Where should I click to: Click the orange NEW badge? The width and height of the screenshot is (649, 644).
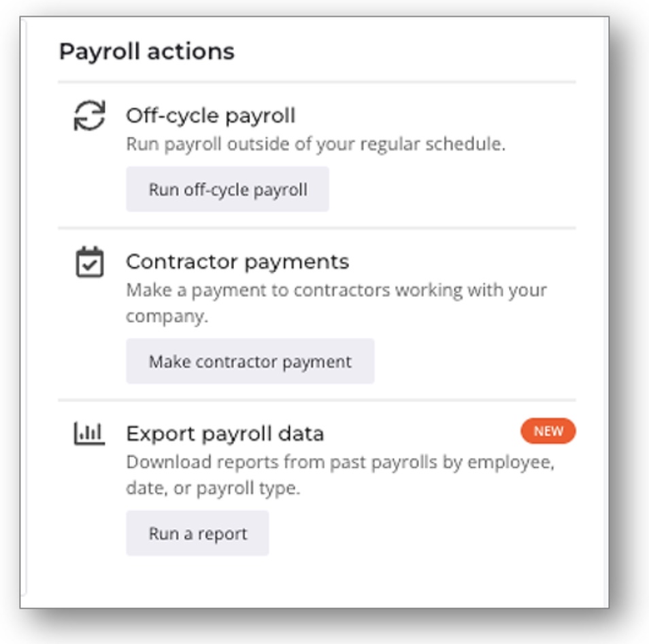coord(548,431)
